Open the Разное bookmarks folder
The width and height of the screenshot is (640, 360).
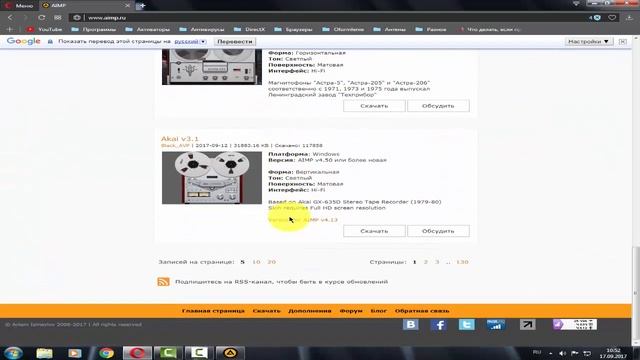pos(431,29)
